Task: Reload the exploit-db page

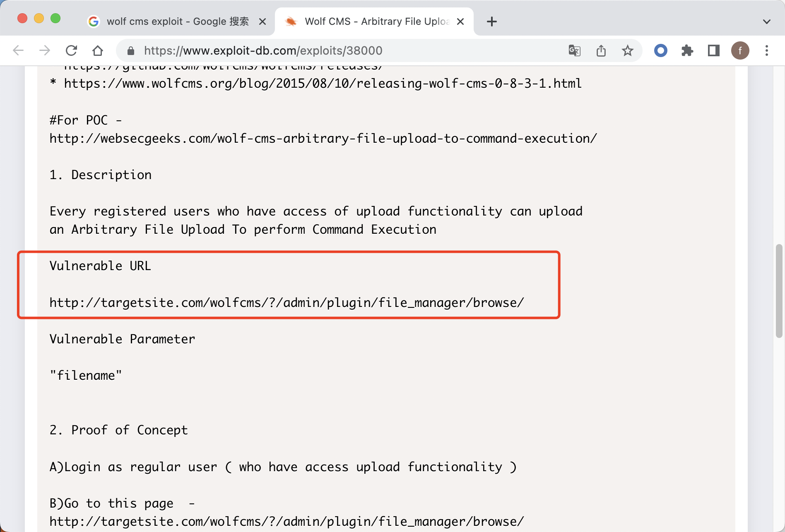Action: click(71, 50)
